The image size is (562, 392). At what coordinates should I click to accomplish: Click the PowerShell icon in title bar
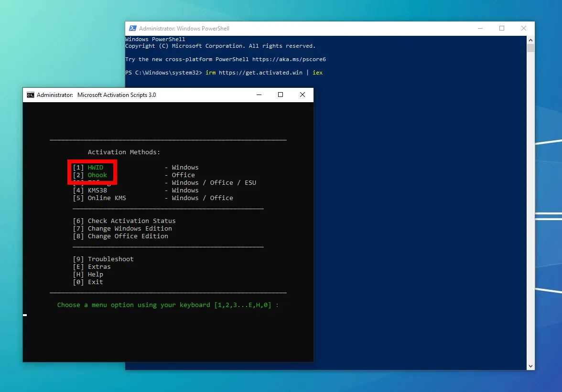tap(133, 28)
